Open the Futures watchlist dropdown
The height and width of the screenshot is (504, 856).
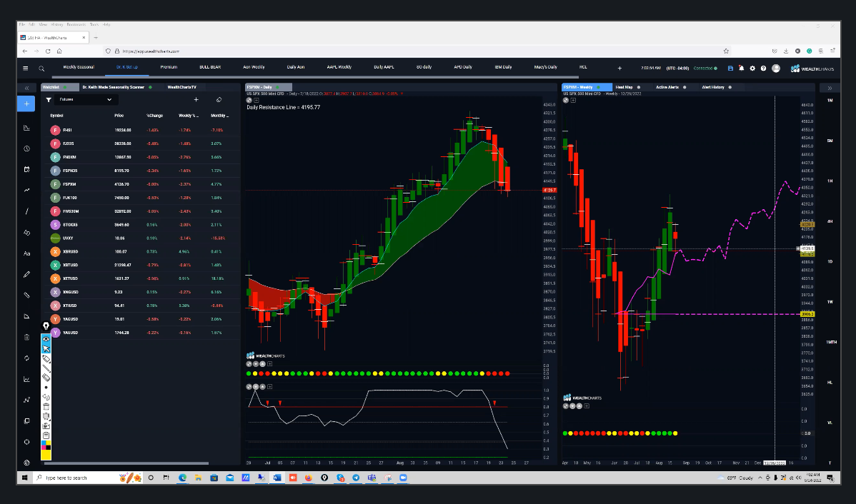coord(86,100)
